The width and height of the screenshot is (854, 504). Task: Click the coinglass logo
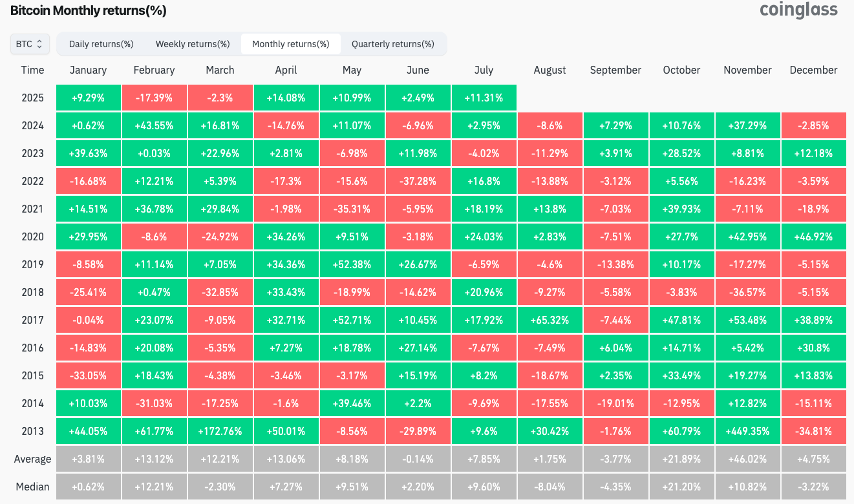pos(798,10)
